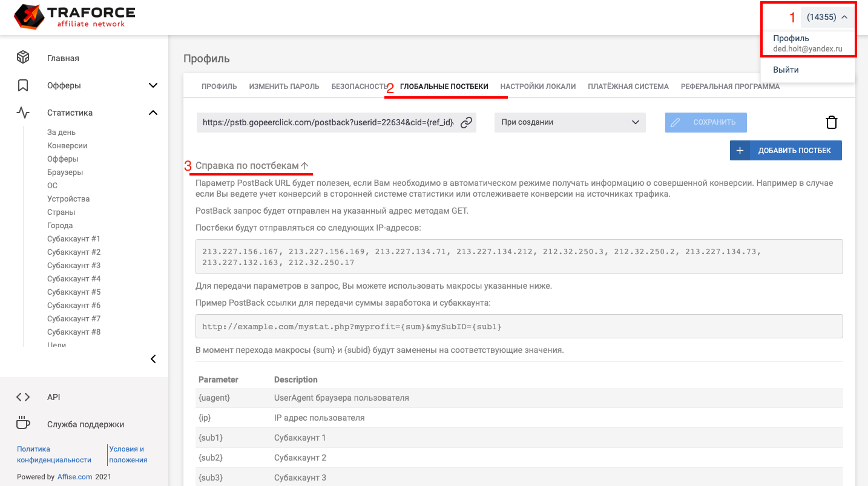Click the Description column header
This screenshot has width=868, height=486.
coord(296,379)
